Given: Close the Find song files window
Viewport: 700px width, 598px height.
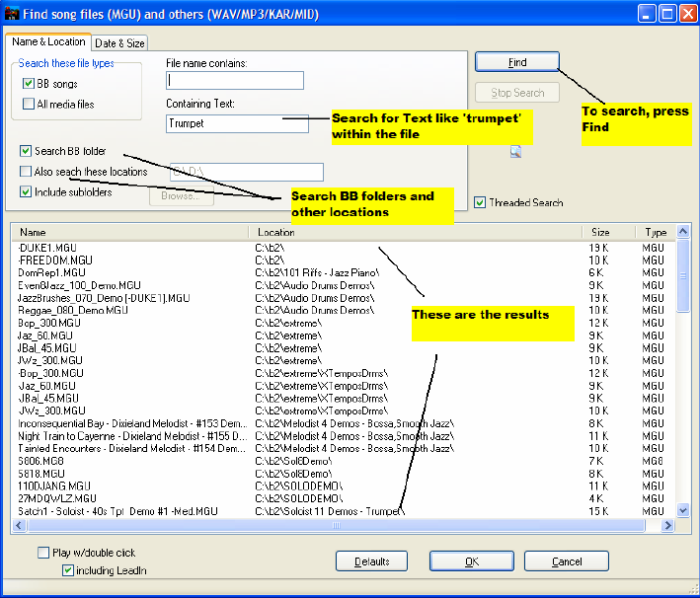Looking at the screenshot, I should (688, 14).
